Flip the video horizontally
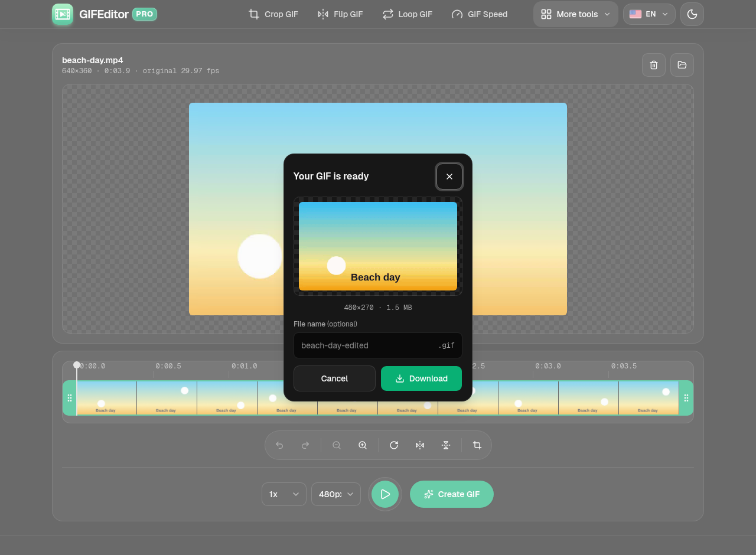Screen dimensions: 756x555 click(x=420, y=445)
